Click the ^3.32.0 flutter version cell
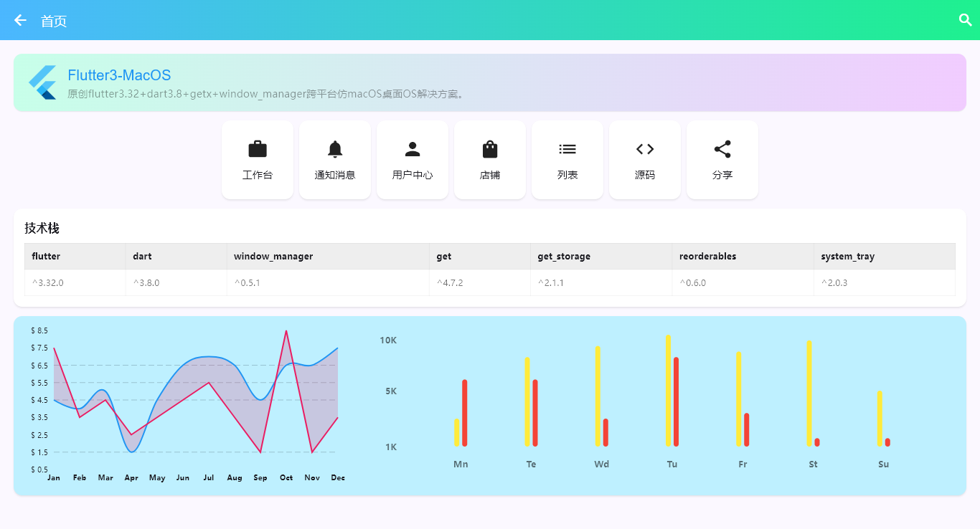This screenshot has width=980, height=529. (x=48, y=282)
